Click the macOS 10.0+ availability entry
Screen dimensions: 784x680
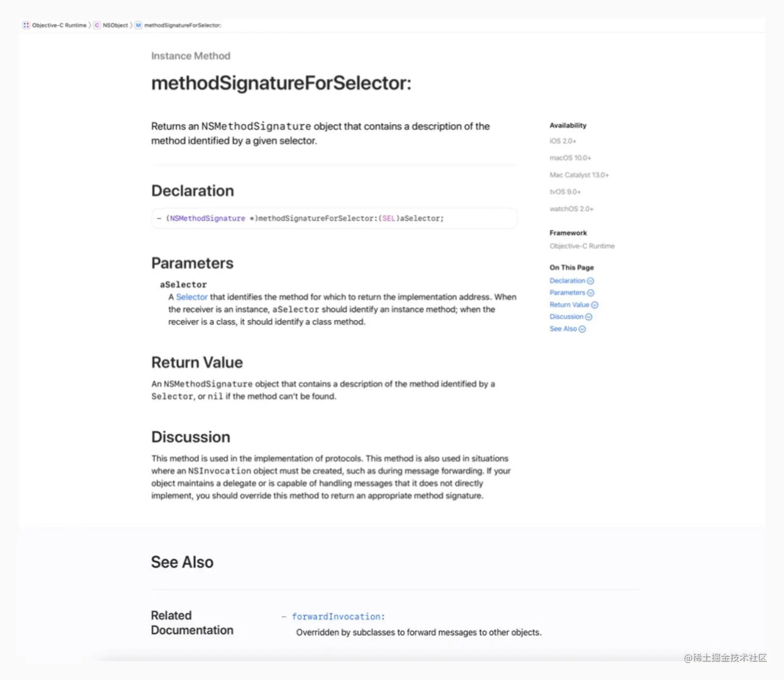point(570,158)
